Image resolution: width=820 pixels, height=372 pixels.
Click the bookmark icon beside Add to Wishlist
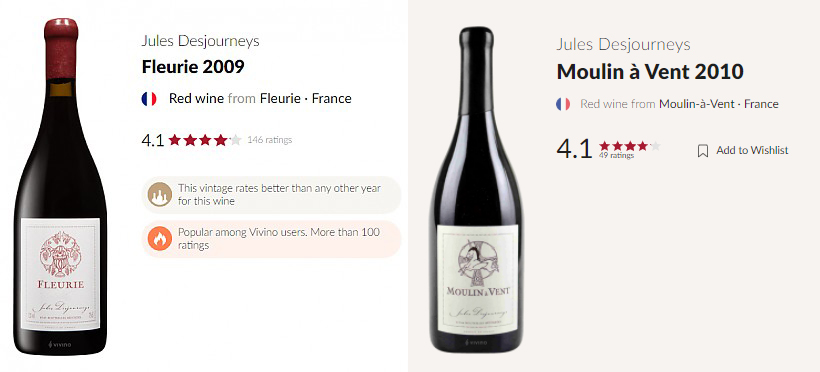703,151
